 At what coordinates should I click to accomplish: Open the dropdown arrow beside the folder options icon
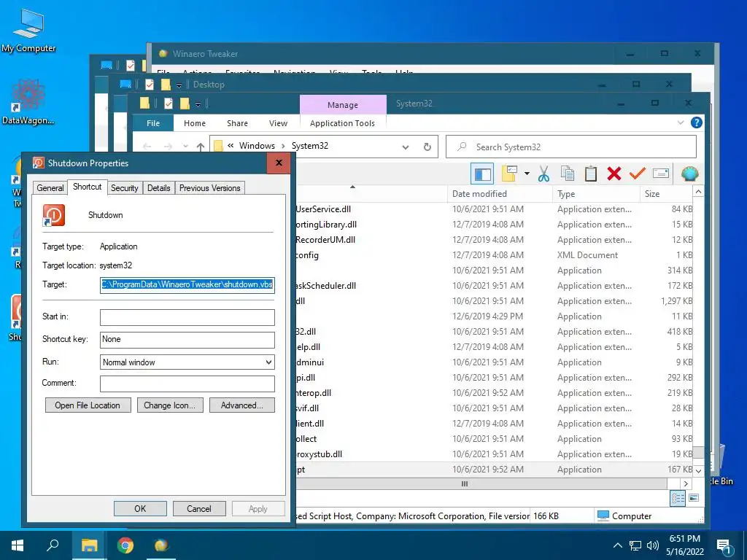(527, 174)
